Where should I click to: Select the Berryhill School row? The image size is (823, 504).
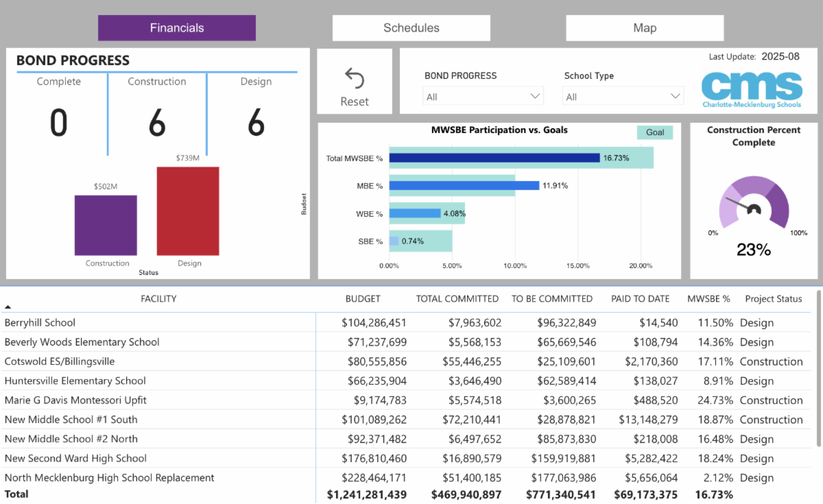40,323
